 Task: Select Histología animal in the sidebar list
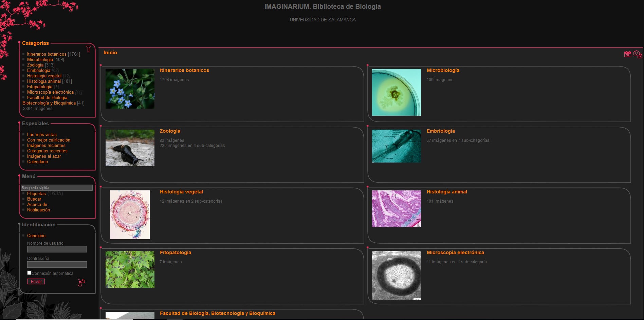[x=44, y=81]
